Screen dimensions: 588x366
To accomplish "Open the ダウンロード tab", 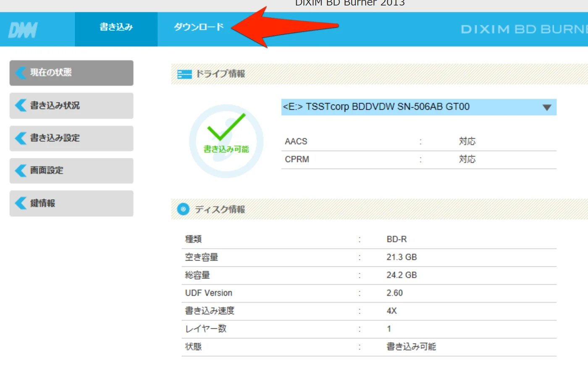I will coord(199,27).
